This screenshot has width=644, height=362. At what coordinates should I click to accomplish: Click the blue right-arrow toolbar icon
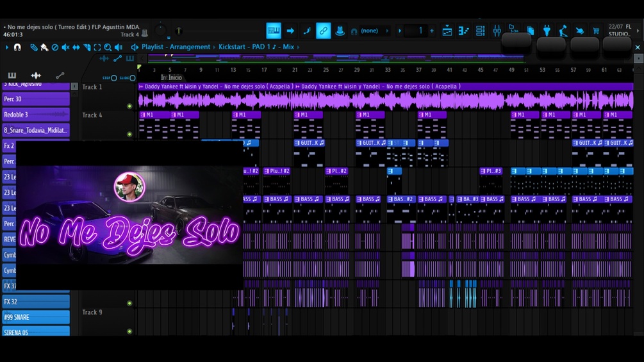[290, 31]
